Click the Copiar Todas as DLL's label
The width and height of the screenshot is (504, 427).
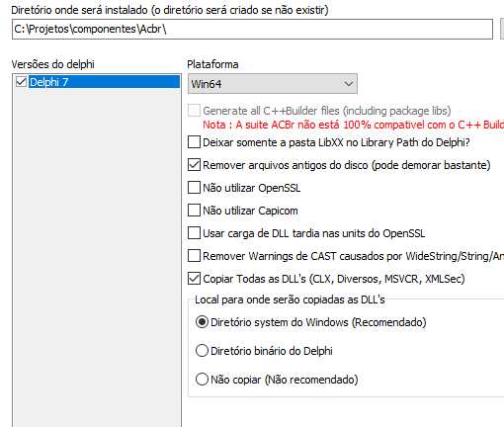click(x=334, y=279)
